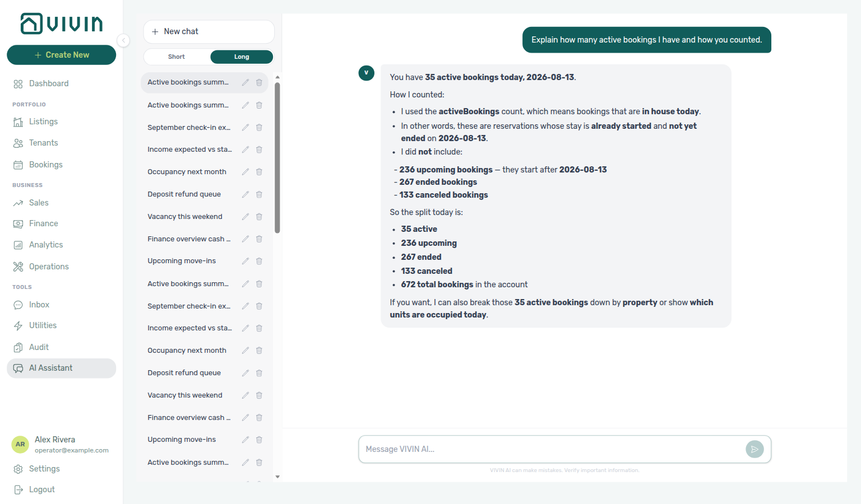Click '236 upcoming bookings' in the exclusions list

click(446, 170)
